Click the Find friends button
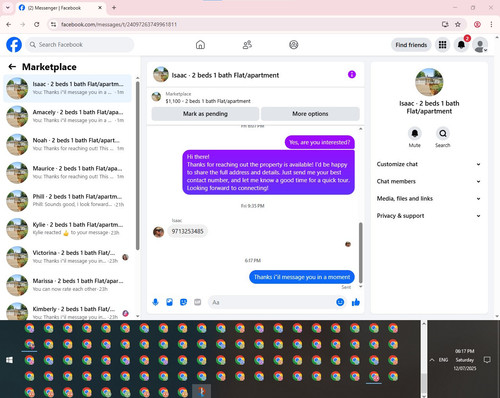Screen dimensions: 500x398 411,45
